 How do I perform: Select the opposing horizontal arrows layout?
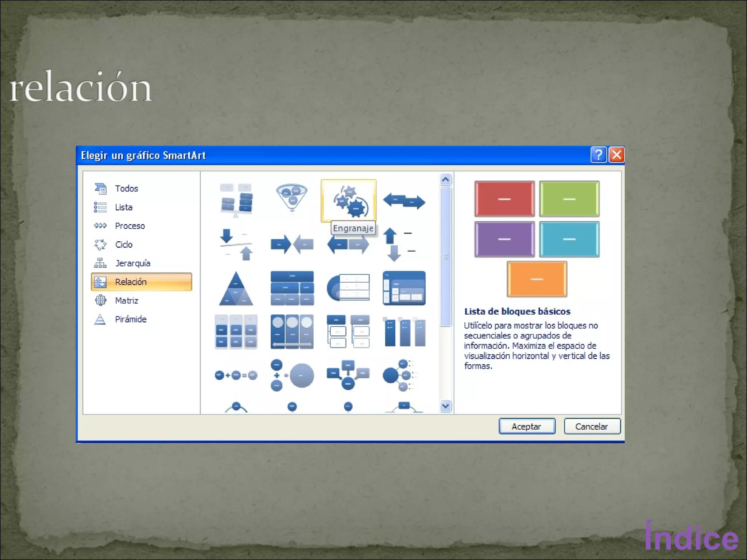click(x=404, y=201)
